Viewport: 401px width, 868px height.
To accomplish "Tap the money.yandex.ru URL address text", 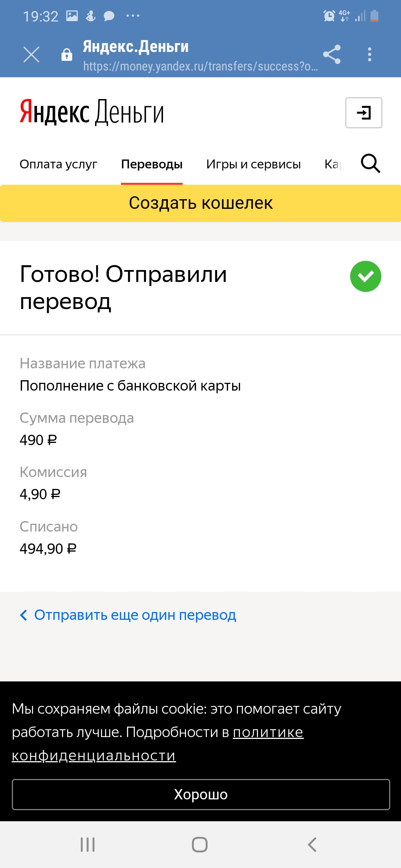I will point(200,66).
